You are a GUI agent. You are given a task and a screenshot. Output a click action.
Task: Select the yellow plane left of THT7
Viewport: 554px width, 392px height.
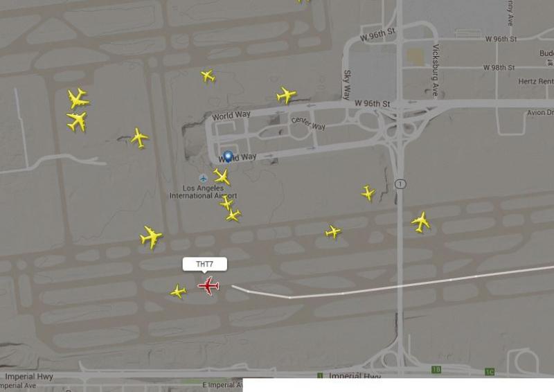pos(178,292)
